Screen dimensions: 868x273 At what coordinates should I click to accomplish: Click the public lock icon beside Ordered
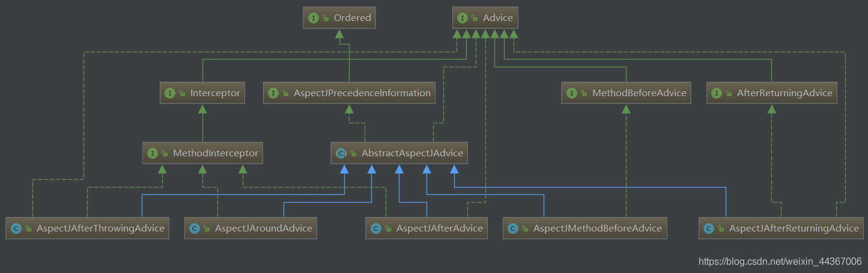click(326, 19)
